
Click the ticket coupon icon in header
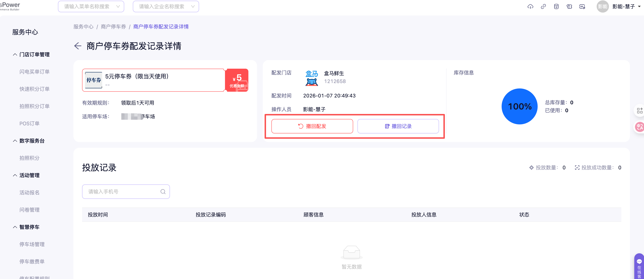point(569,6)
